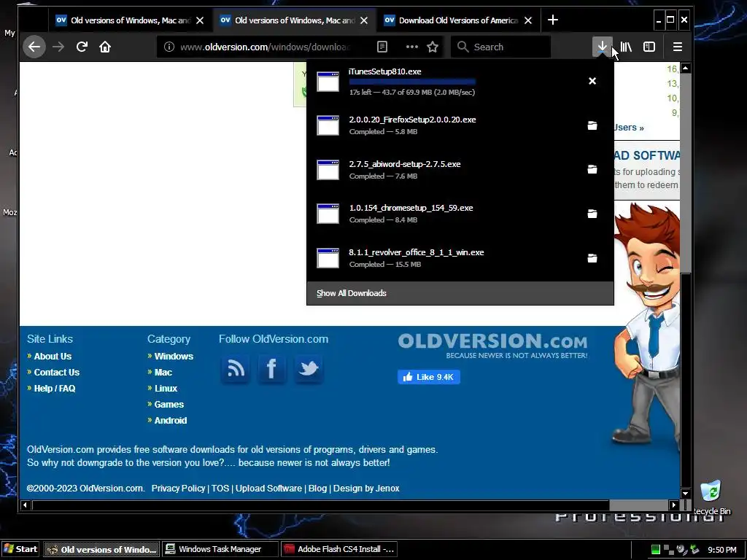Click the Downloads arrow toolbar button
Screen dimensions: 747x560
point(602,47)
